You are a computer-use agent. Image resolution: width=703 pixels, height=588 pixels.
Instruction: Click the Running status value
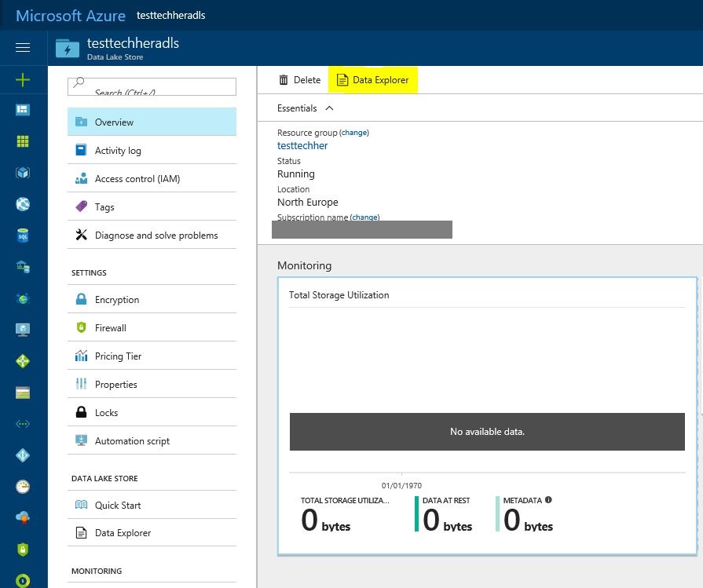(x=296, y=174)
